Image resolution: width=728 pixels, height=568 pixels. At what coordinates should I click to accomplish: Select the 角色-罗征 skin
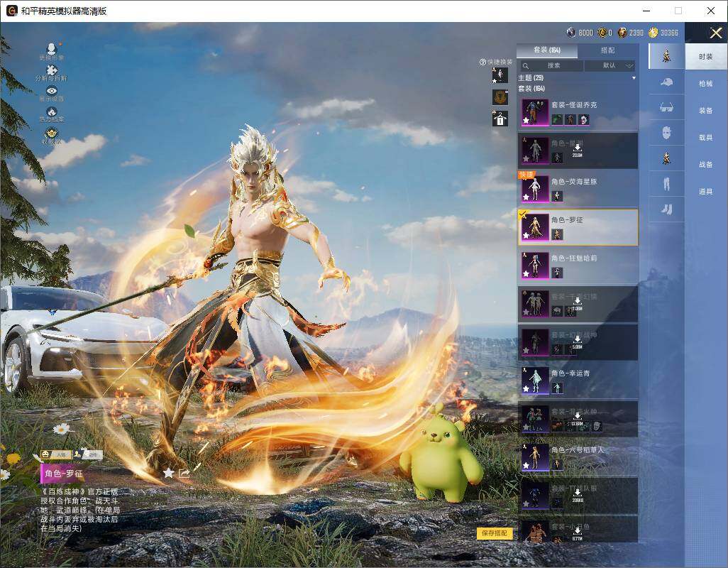tap(578, 227)
